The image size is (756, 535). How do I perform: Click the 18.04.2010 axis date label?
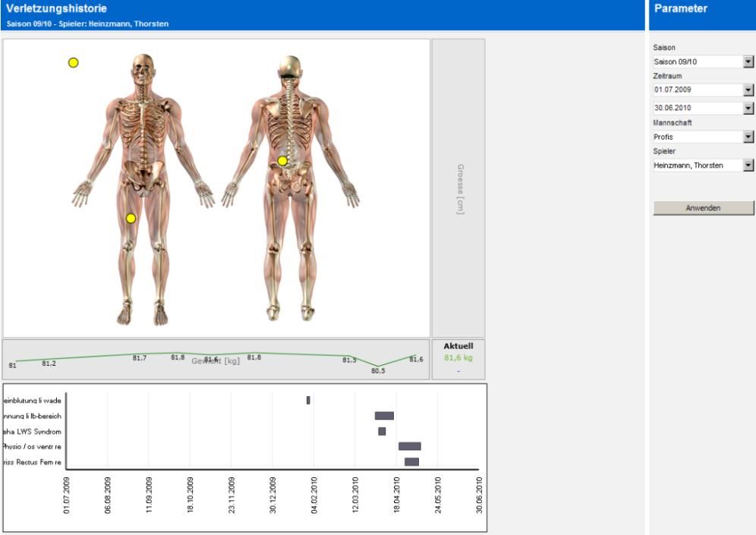pyautogui.click(x=396, y=495)
